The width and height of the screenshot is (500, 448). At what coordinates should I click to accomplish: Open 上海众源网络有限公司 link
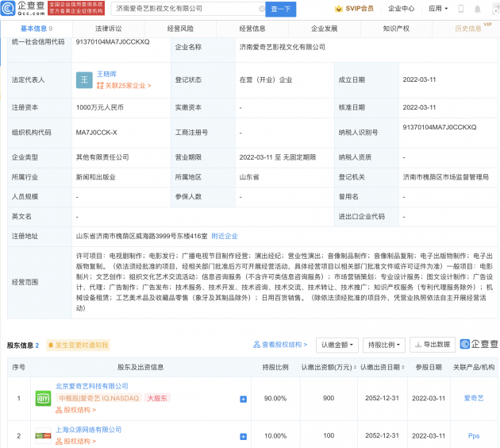pos(89,430)
